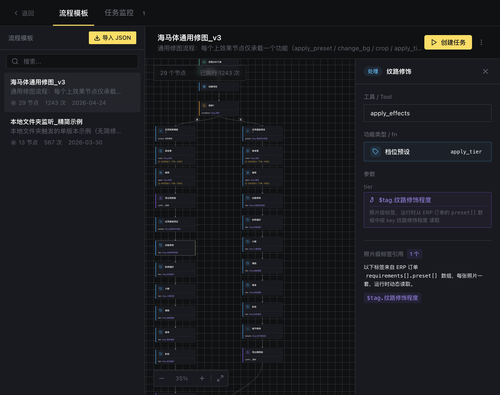Click the apply_effects tool field
This screenshot has width=500, height=395.
point(428,113)
